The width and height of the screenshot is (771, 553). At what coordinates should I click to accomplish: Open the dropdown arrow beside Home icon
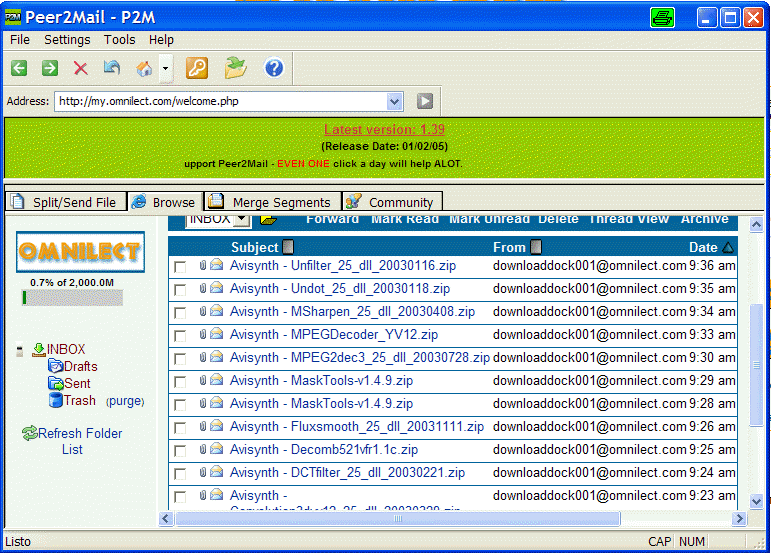[x=166, y=68]
